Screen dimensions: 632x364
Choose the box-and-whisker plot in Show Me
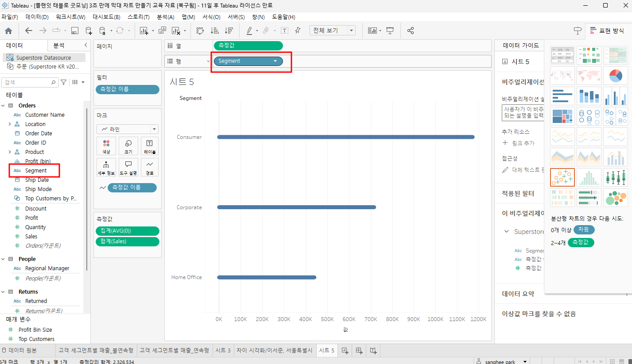point(616,177)
